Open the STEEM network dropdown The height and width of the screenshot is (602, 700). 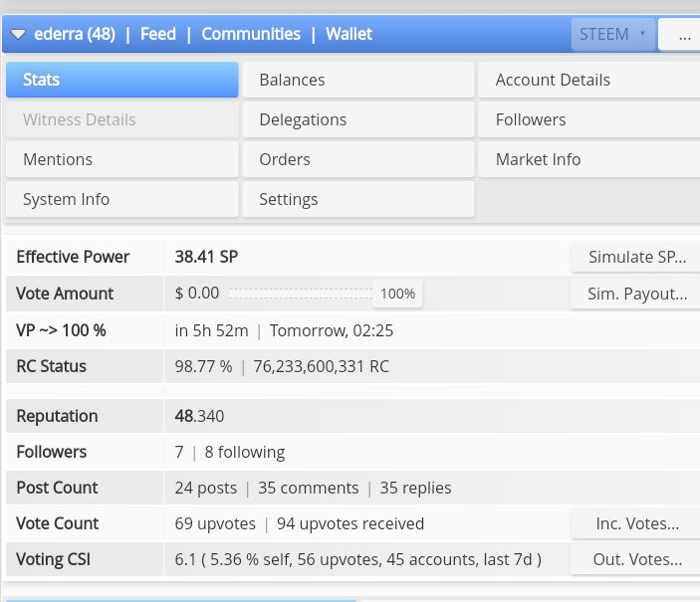[612, 35]
